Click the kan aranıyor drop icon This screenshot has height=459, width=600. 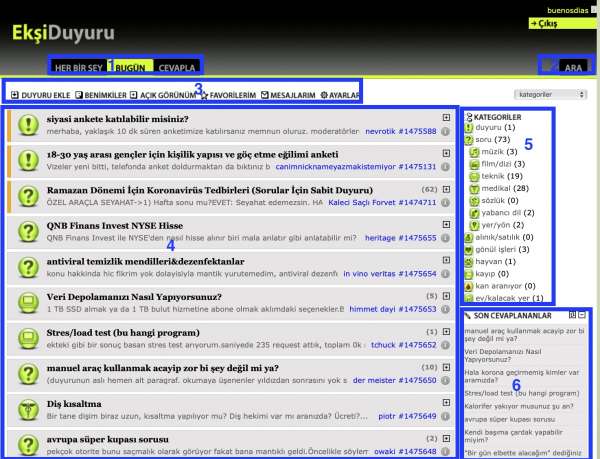tap(469, 286)
